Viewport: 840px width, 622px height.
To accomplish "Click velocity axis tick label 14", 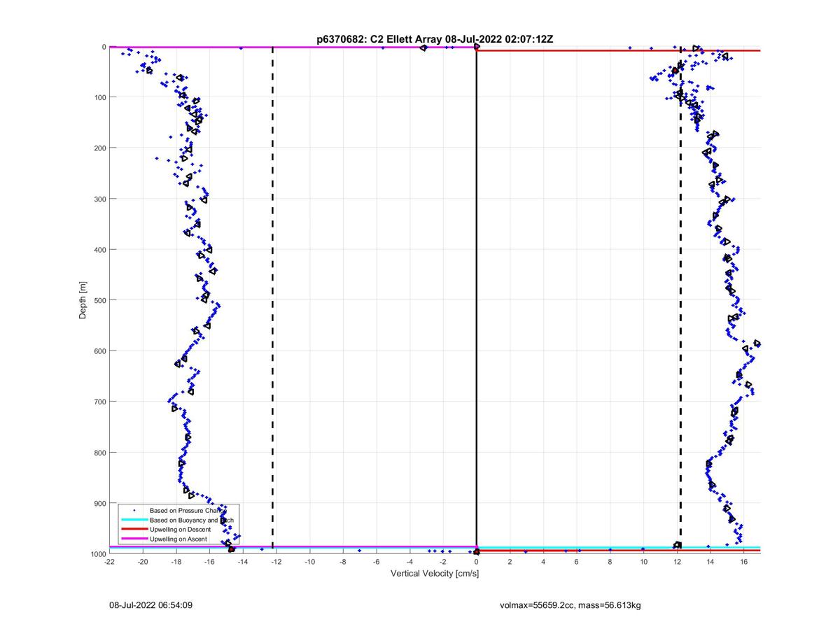I will 710,561.
